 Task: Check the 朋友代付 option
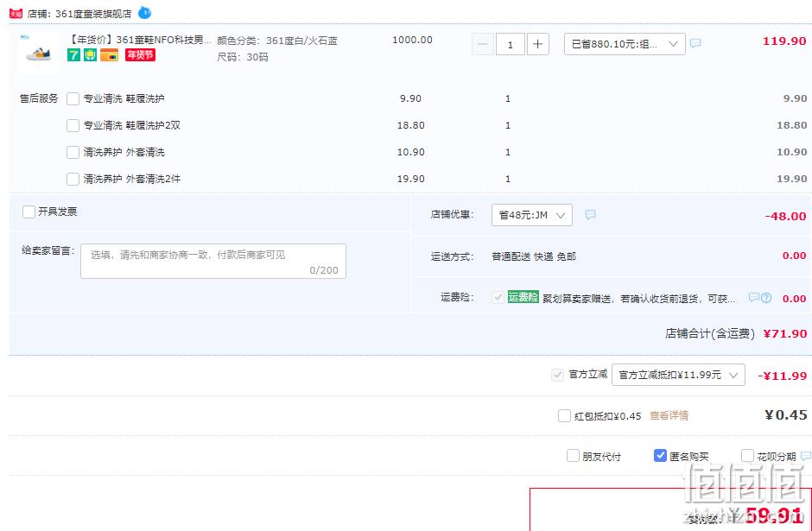pyautogui.click(x=573, y=456)
